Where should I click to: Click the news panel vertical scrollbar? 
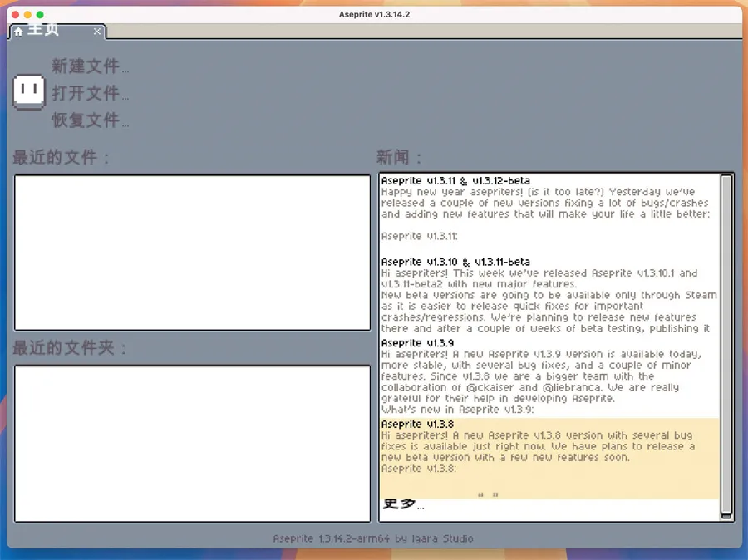tap(726, 345)
